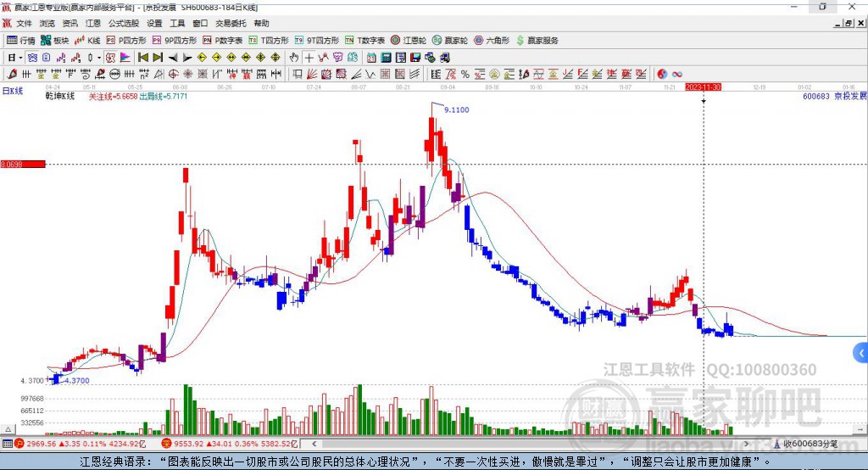Viewport: 868px width, 470px height.
Task: Select the red circle crosshair target tool
Action: click(173, 74)
